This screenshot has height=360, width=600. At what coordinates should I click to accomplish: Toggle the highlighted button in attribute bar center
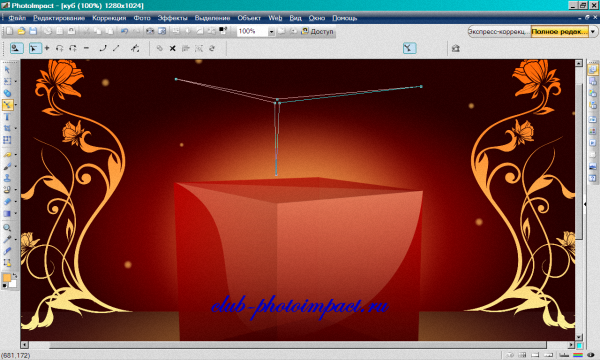pos(409,48)
